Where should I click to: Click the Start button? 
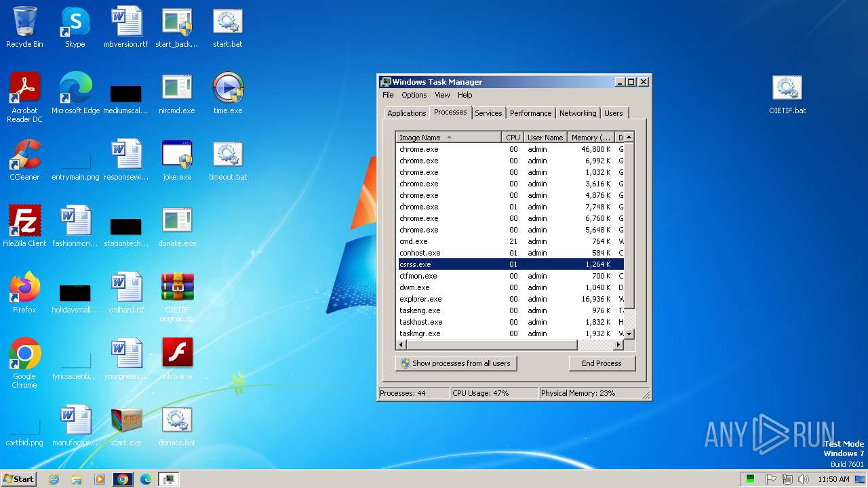[x=18, y=479]
